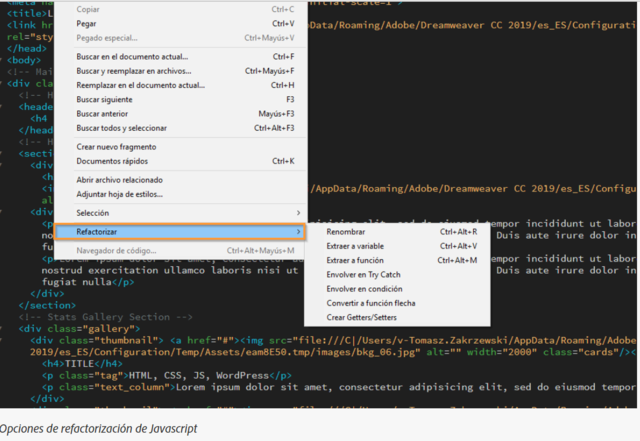Collapse the <body> code fold arrow

pos(2,60)
